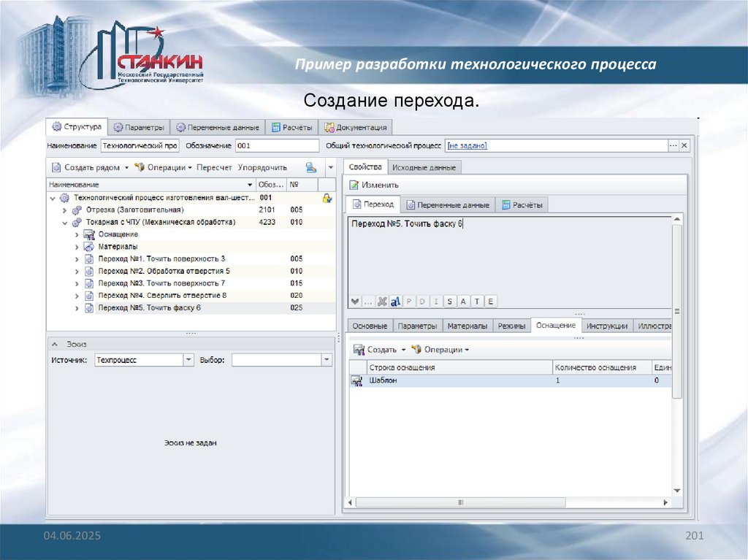
Task: Click Упорядочить button
Action: tap(262, 167)
